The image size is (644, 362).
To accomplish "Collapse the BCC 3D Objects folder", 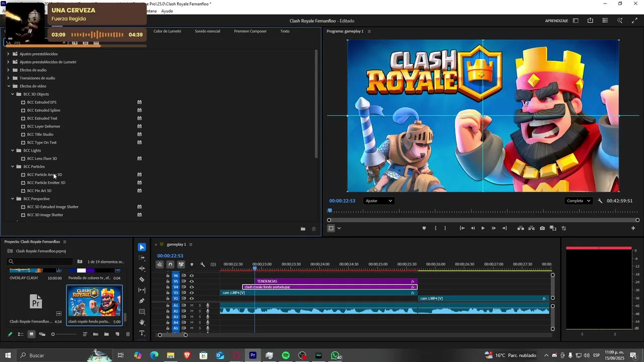I will coord(13,94).
